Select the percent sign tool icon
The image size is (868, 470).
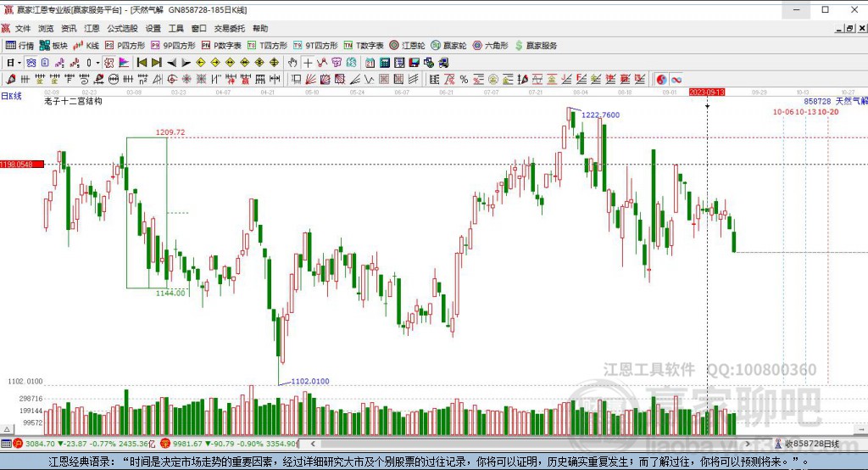pyautogui.click(x=464, y=80)
